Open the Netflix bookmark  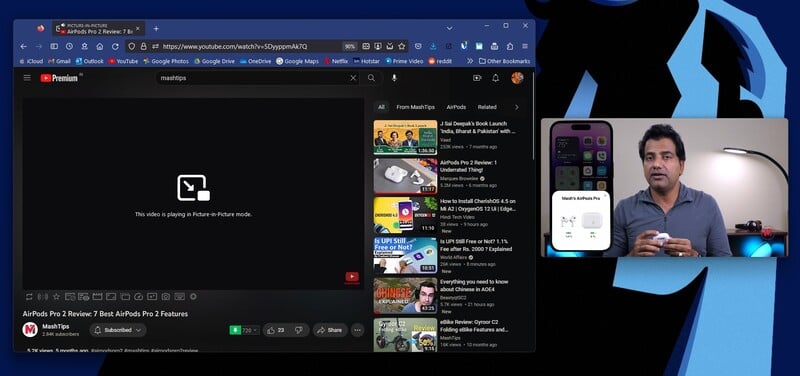(336, 61)
